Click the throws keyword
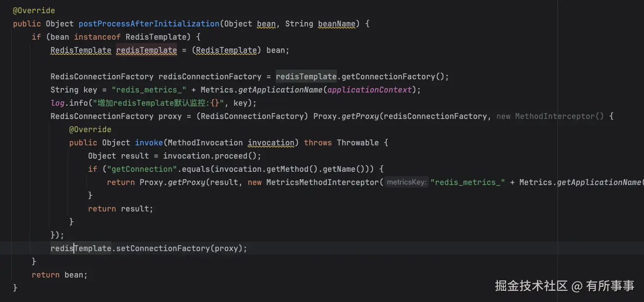This screenshot has width=644, height=302. tap(318, 142)
